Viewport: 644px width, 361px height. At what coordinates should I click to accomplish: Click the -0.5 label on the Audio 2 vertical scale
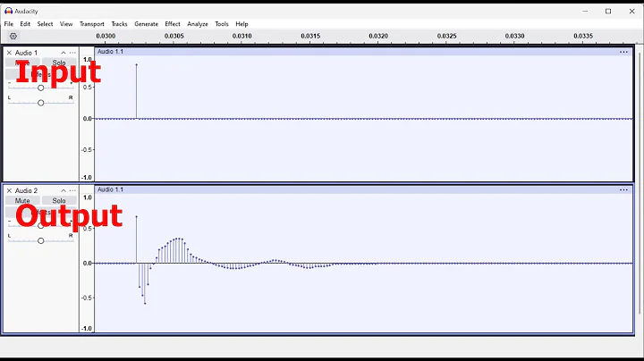pyautogui.click(x=87, y=298)
